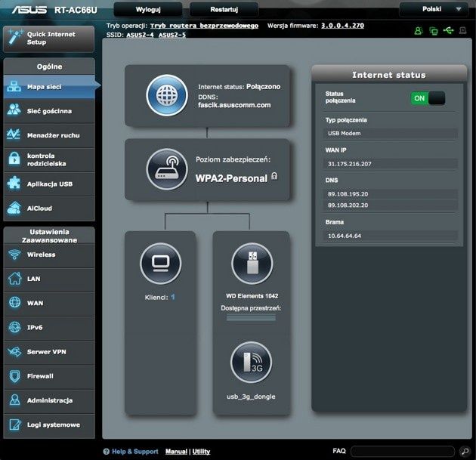Click the WPA2-Personal security level text
The height and width of the screenshot is (460, 476).
pos(231,178)
